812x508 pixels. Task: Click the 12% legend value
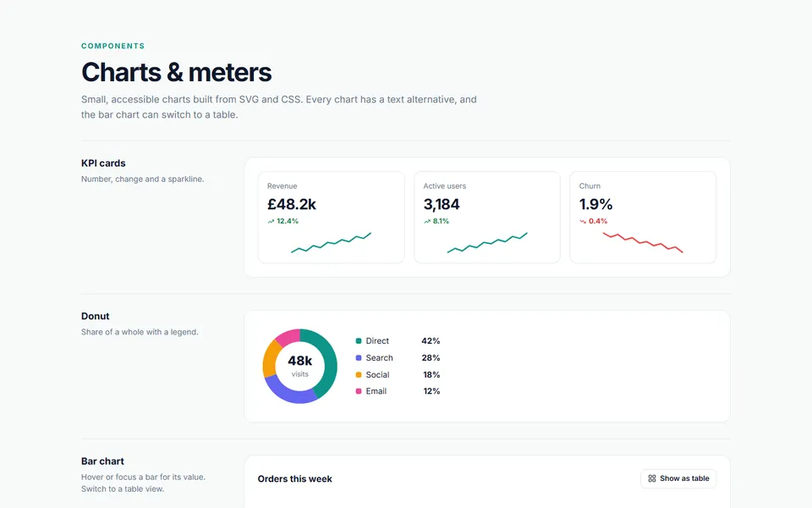click(431, 391)
